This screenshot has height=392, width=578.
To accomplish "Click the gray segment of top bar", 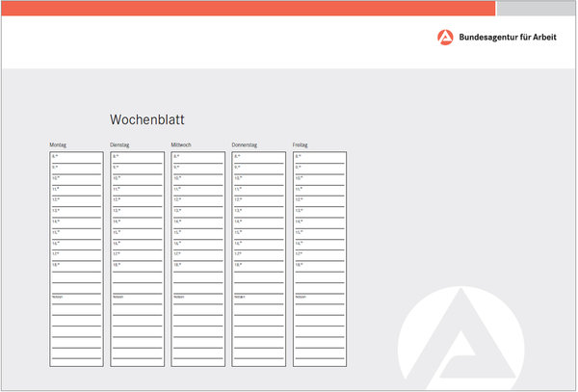I will (x=536, y=8).
